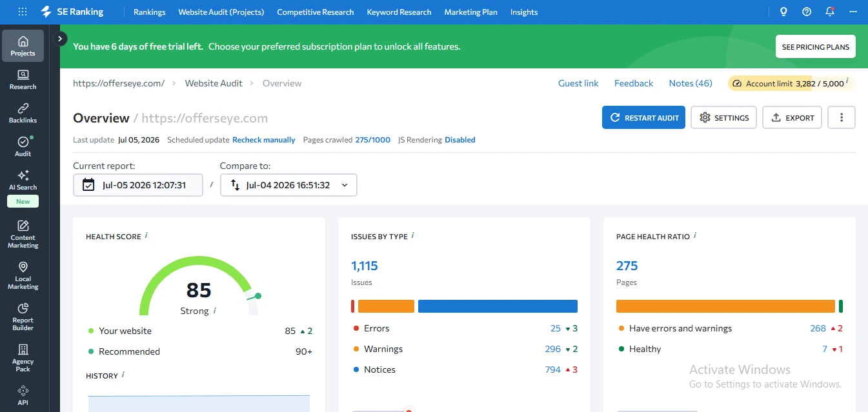
Task: Open Audit in the sidebar
Action: (23, 146)
